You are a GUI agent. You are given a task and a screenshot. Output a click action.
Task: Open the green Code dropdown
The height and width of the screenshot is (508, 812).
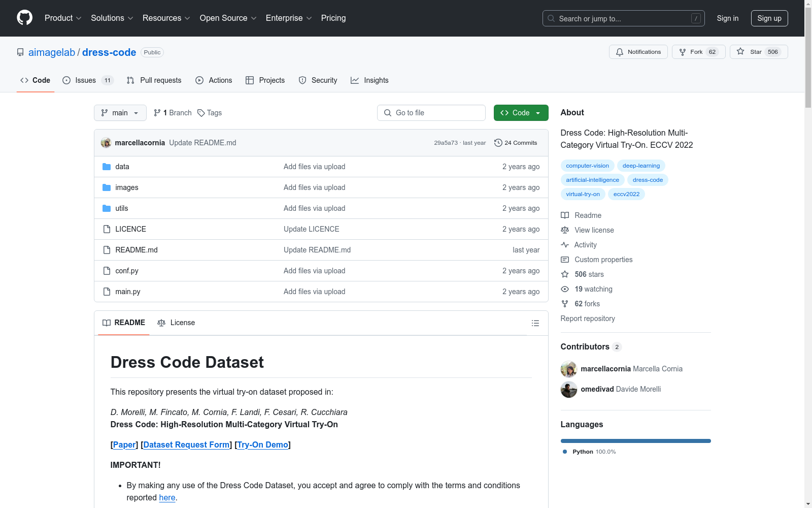pyautogui.click(x=521, y=113)
